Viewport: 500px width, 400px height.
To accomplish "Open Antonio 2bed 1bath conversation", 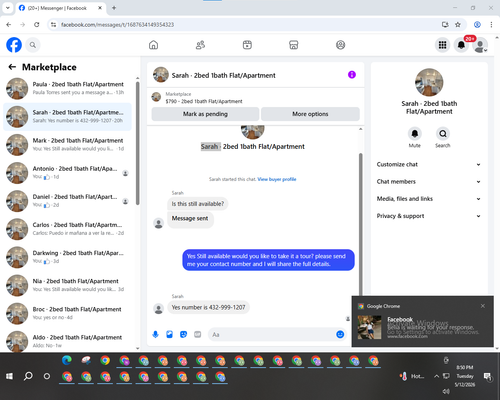I will click(x=67, y=173).
